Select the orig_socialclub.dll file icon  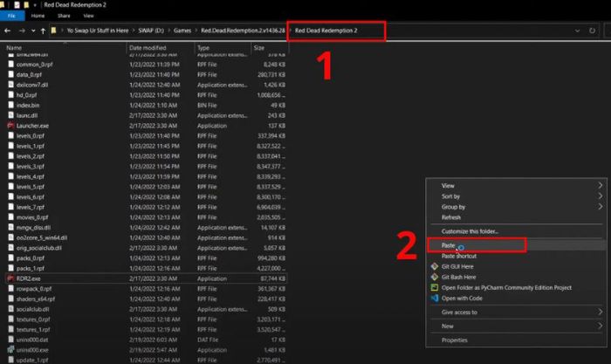tap(10, 248)
